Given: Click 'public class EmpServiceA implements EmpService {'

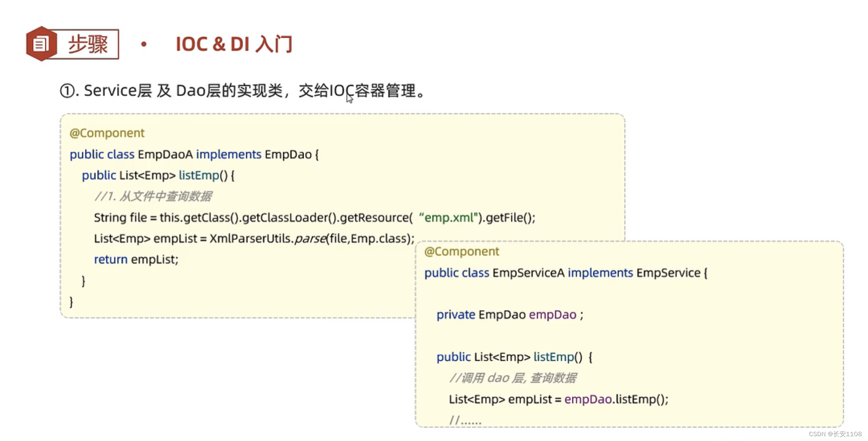Looking at the screenshot, I should (566, 273).
